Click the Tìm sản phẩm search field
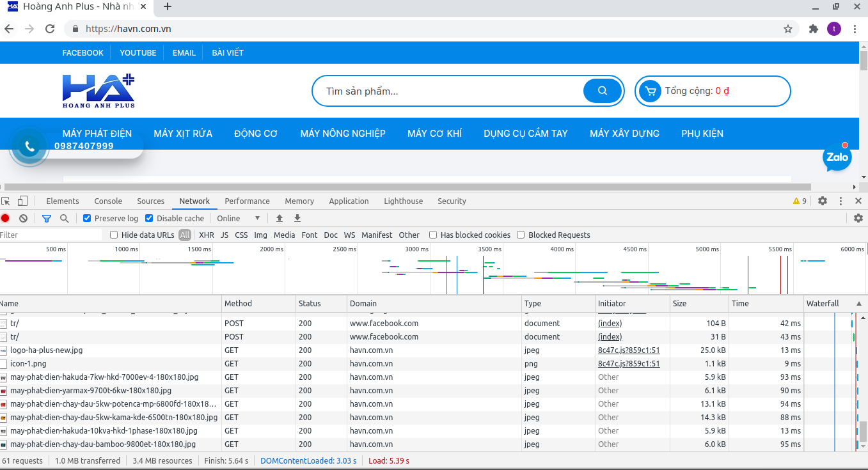 [448, 91]
